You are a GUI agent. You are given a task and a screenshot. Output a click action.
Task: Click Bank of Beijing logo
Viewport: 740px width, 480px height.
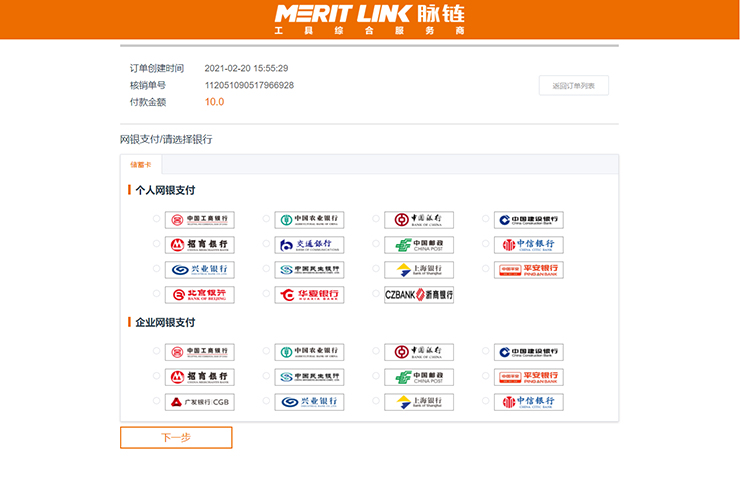click(200, 295)
